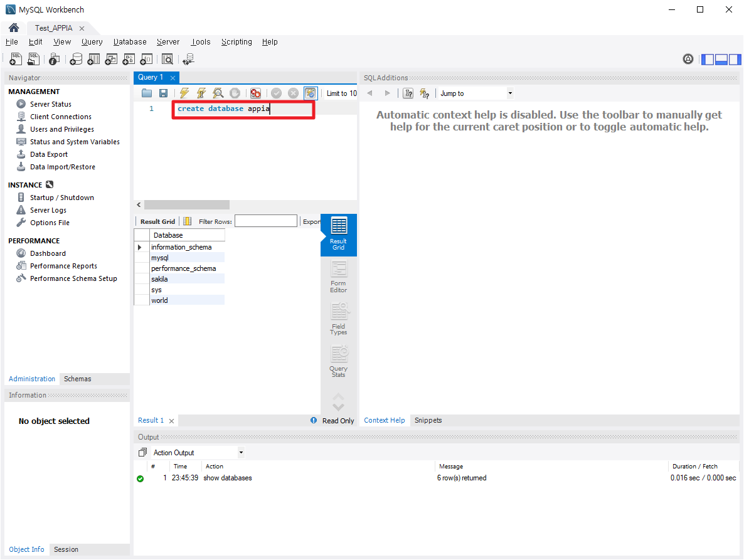
Task: Open the Query menu
Action: 92,42
